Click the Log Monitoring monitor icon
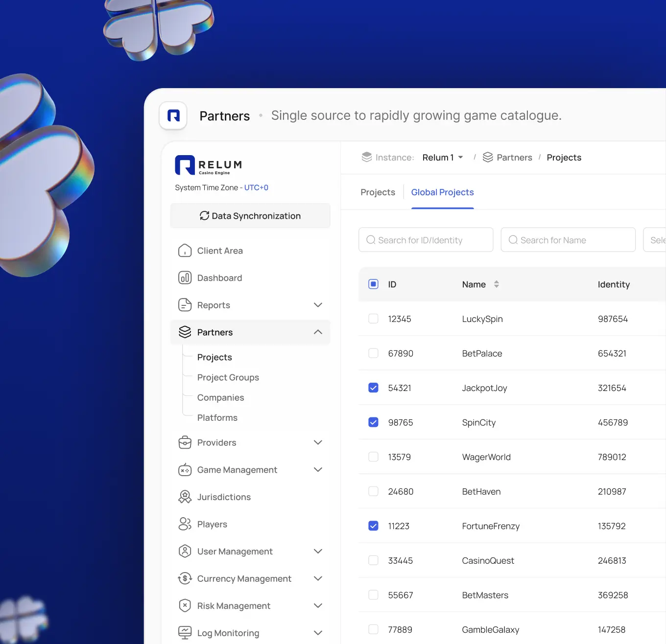The image size is (666, 644). (185, 633)
